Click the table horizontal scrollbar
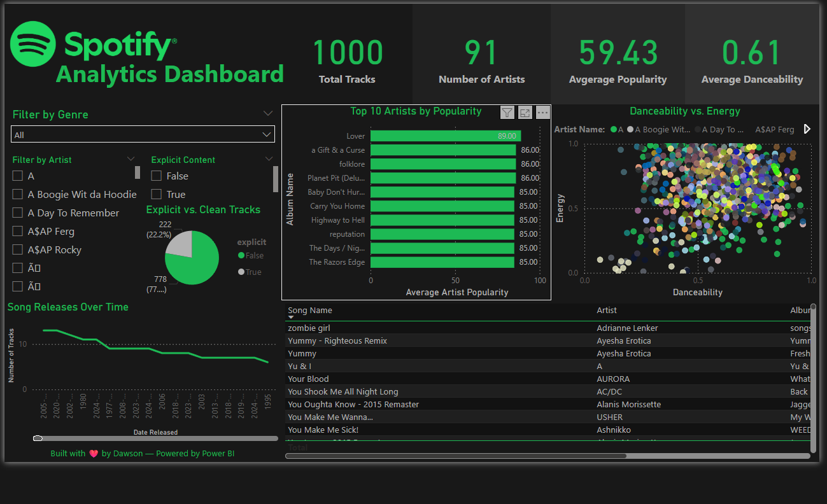The height and width of the screenshot is (504, 827). [456, 456]
